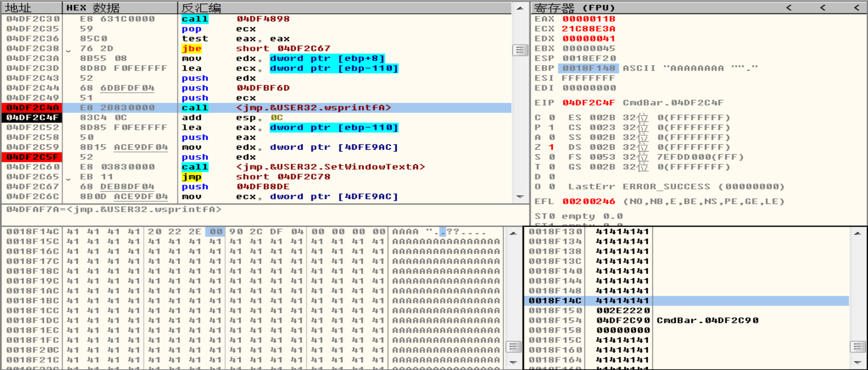Select the breakpoint address 04DF2C5F
Image resolution: width=868 pixels, height=370 pixels.
coord(33,157)
